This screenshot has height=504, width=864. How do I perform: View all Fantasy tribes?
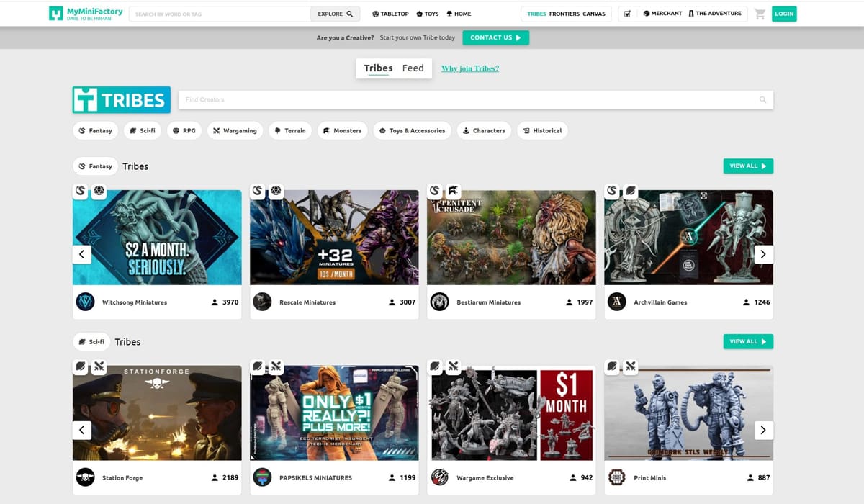(x=748, y=166)
